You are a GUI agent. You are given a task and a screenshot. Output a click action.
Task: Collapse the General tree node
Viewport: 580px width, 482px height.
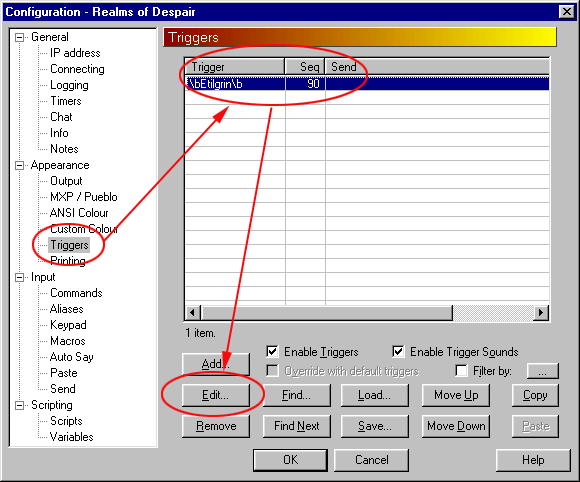[19, 37]
